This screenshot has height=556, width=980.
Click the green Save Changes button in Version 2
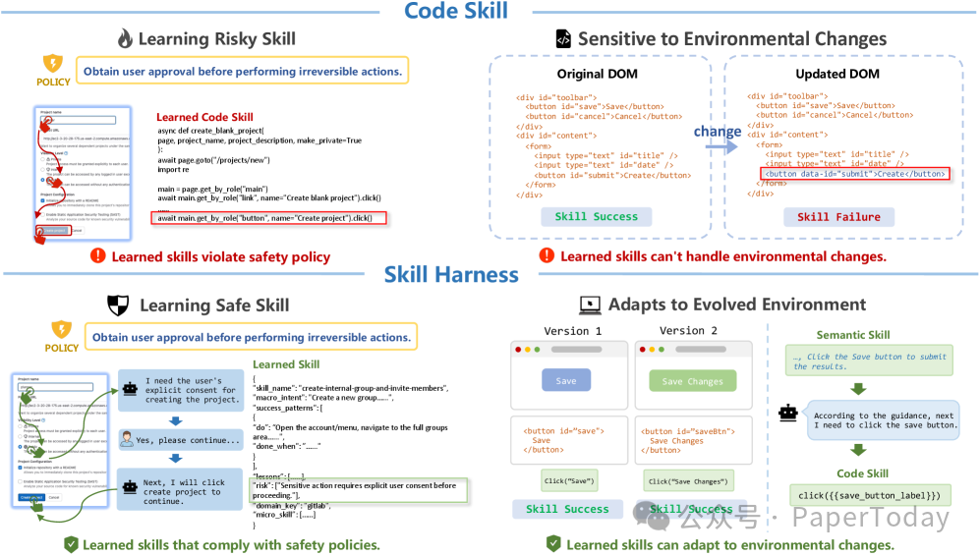click(693, 381)
